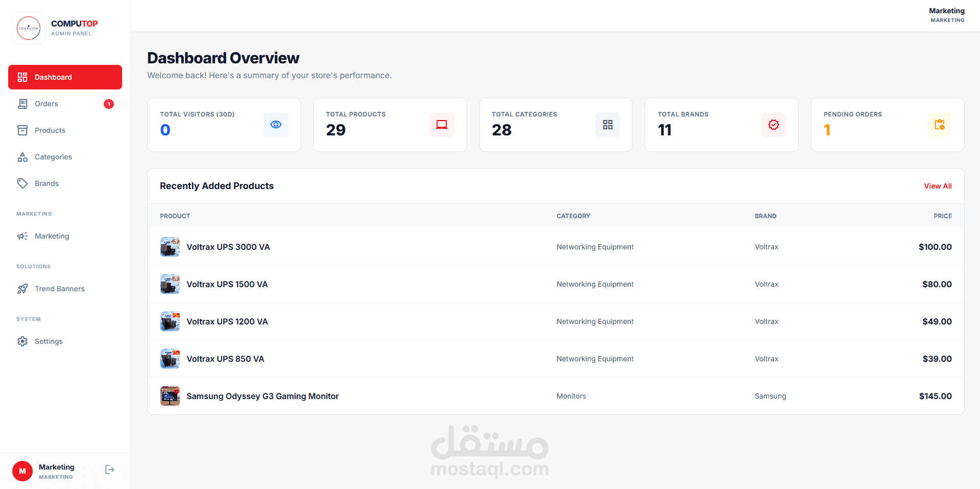Image resolution: width=980 pixels, height=489 pixels.
Task: Click the Orders notification badge showing 1
Action: tap(109, 104)
